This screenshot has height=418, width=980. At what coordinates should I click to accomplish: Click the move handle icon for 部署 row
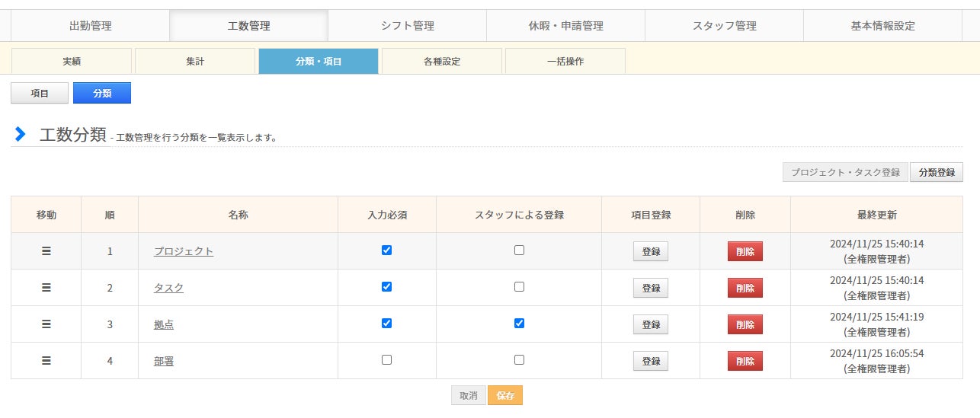pyautogui.click(x=46, y=361)
